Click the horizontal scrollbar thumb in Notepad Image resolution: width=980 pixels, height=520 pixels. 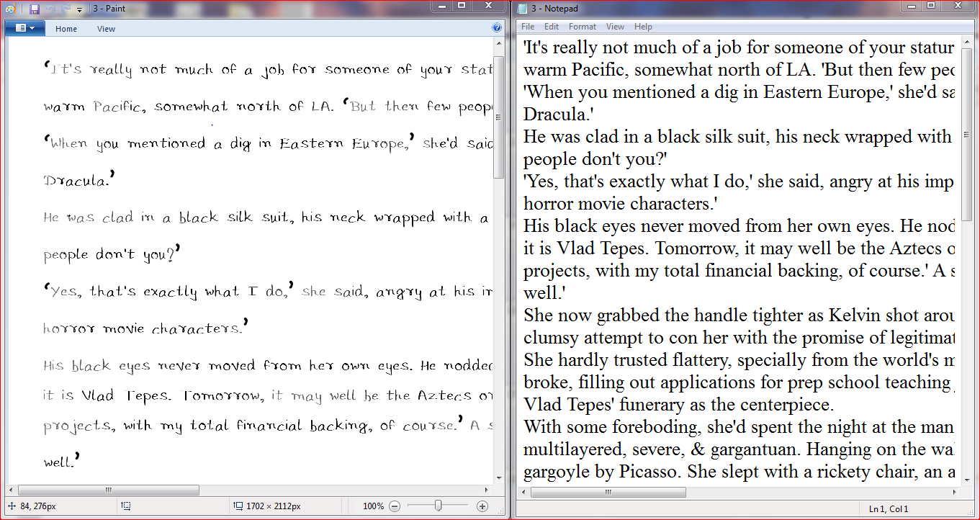608,493
